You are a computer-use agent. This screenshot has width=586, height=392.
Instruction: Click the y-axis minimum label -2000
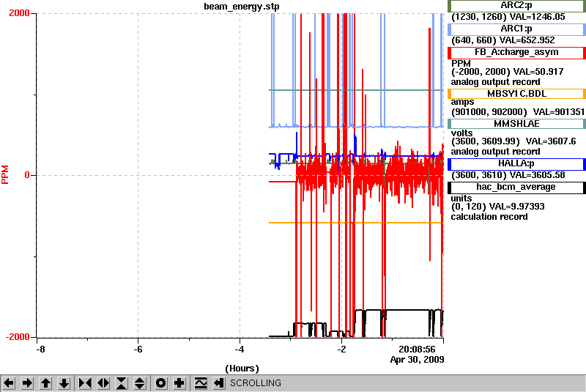pos(17,337)
